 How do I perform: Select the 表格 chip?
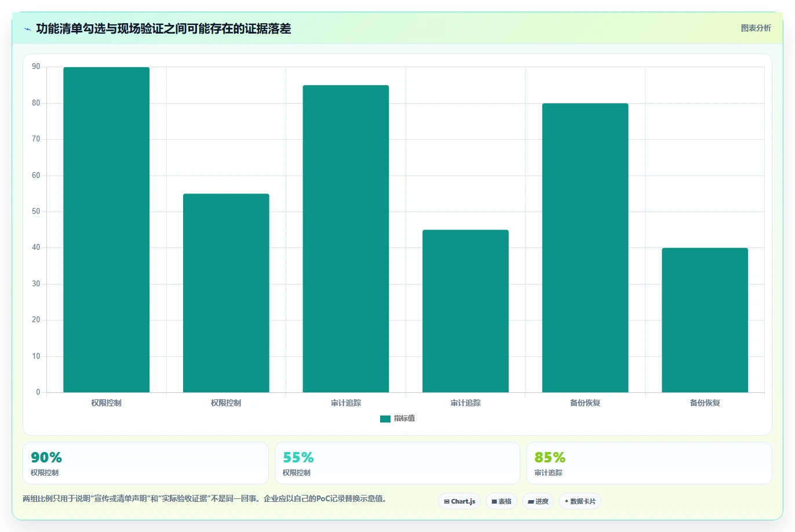click(x=501, y=501)
